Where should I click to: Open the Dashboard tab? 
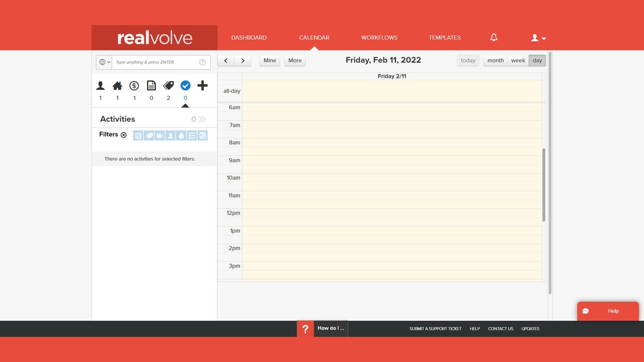249,38
